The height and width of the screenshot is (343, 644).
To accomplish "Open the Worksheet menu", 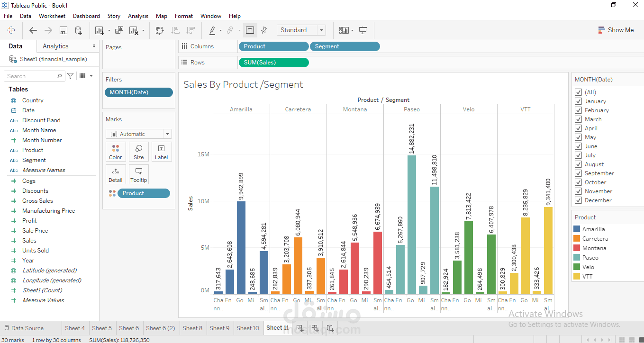I will point(52,16).
